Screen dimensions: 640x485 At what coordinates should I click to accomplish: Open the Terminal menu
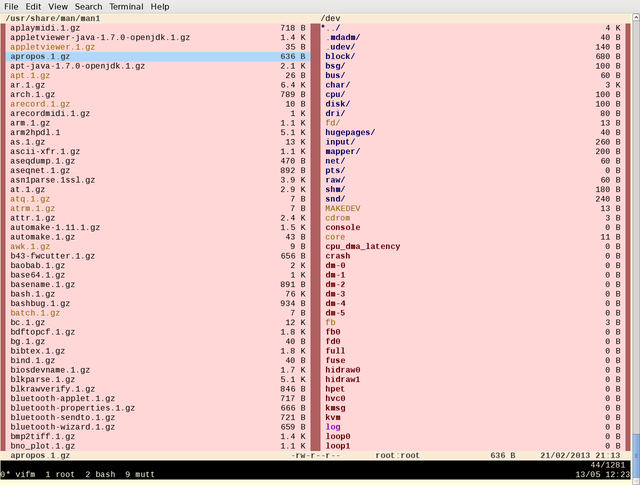click(x=126, y=7)
